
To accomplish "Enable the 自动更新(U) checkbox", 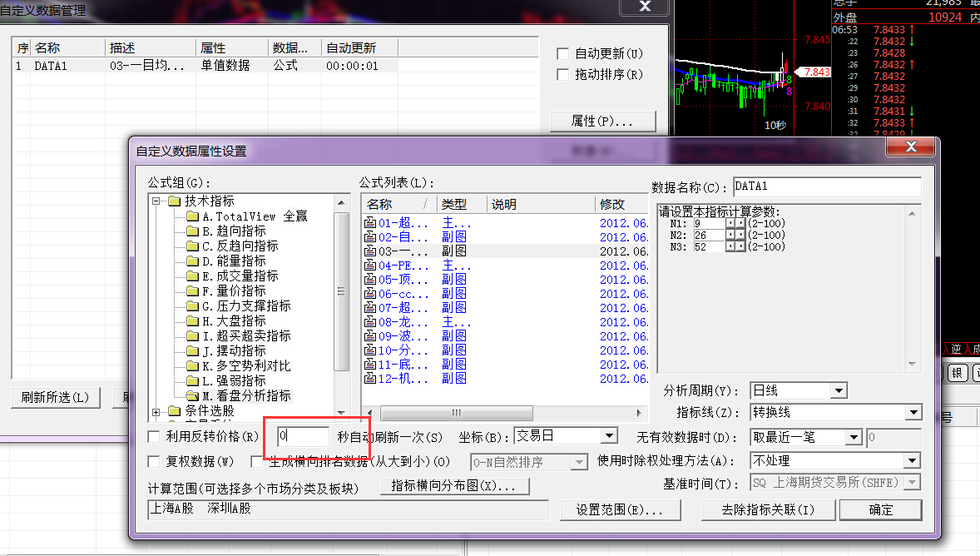I will pyautogui.click(x=562, y=54).
